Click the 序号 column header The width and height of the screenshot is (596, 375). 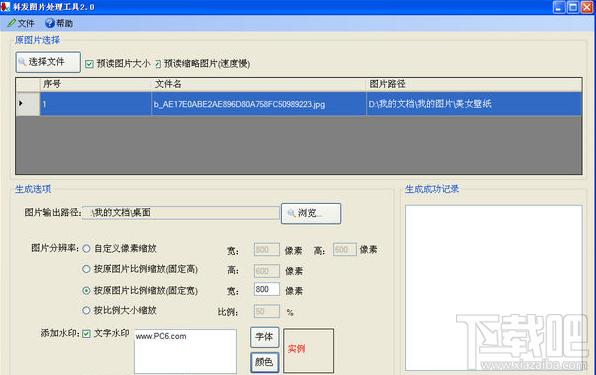tap(95, 84)
